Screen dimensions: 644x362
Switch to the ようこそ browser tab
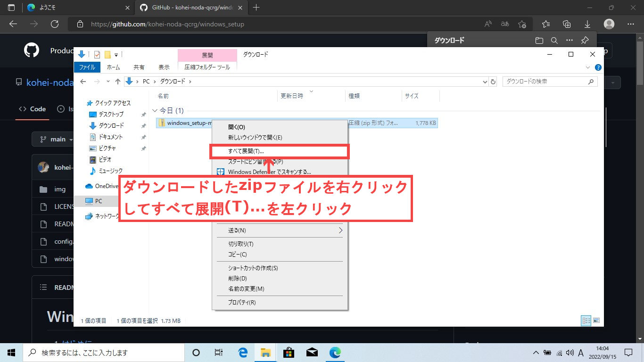click(78, 8)
